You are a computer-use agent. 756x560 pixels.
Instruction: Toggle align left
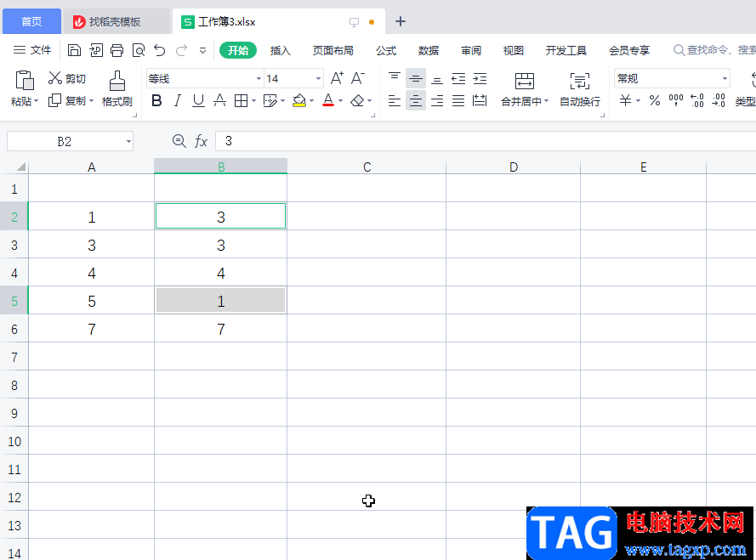point(395,101)
